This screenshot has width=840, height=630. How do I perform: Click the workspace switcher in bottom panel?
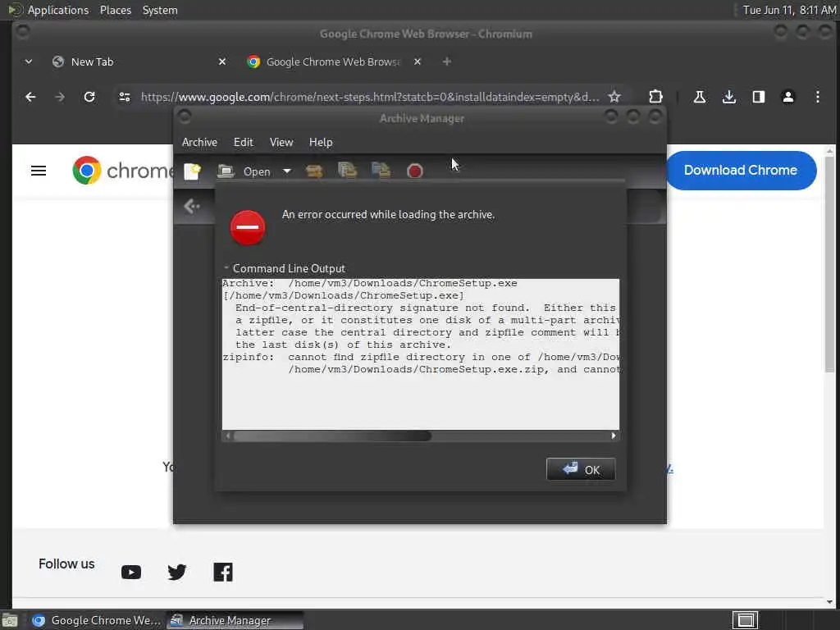(745, 620)
